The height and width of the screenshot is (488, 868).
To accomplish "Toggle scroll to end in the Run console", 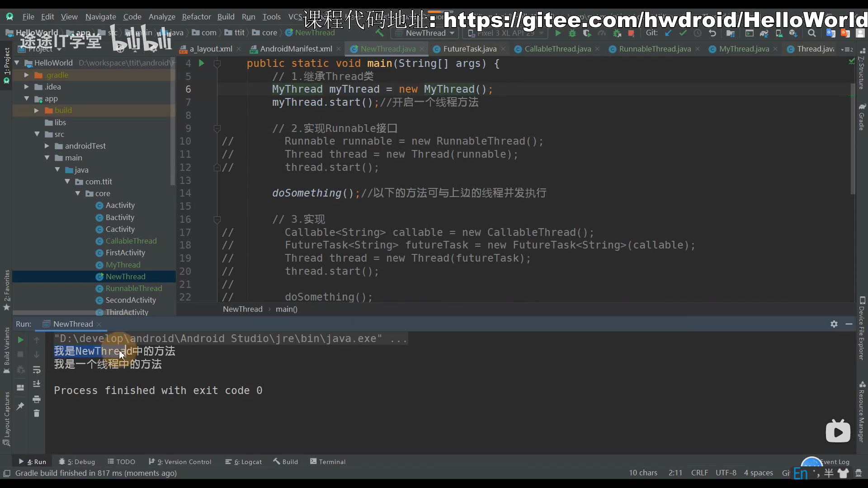I will (x=37, y=384).
